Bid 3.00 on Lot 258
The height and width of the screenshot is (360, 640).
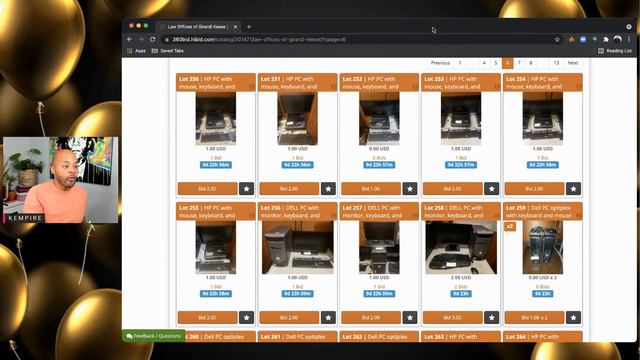tap(452, 318)
